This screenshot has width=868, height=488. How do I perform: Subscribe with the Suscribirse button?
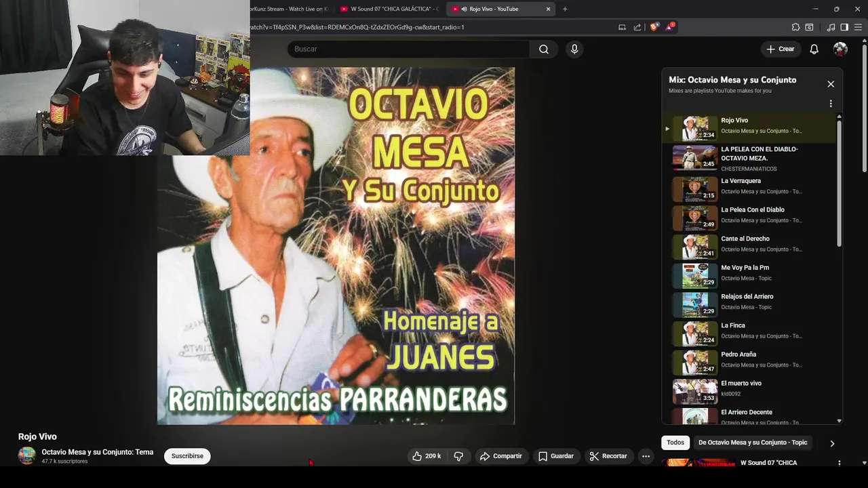coord(187,456)
